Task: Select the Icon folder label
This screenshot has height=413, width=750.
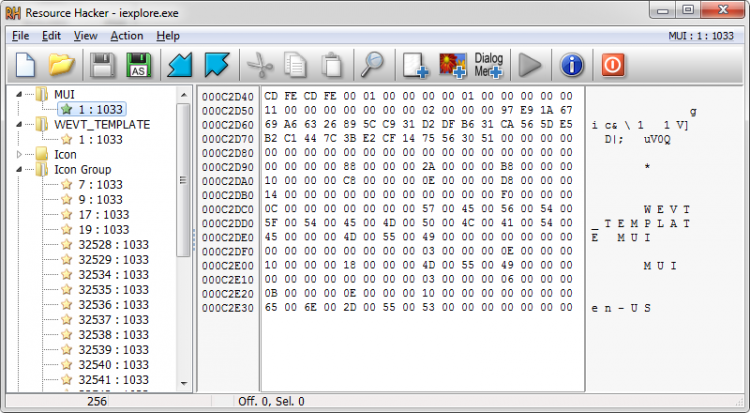Action: click(x=65, y=155)
